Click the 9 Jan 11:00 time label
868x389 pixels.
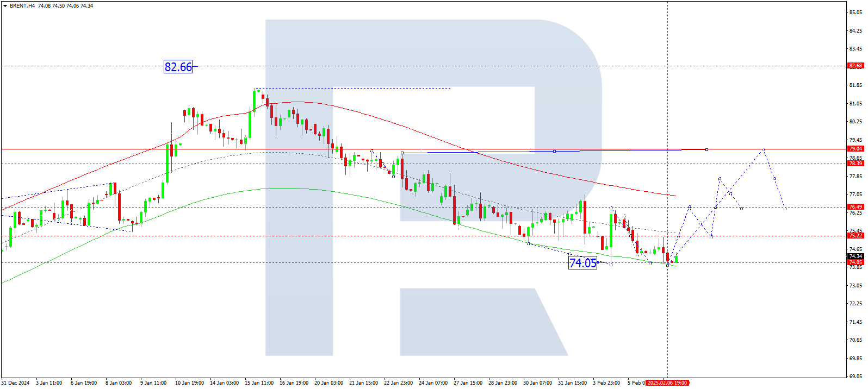pos(153,383)
